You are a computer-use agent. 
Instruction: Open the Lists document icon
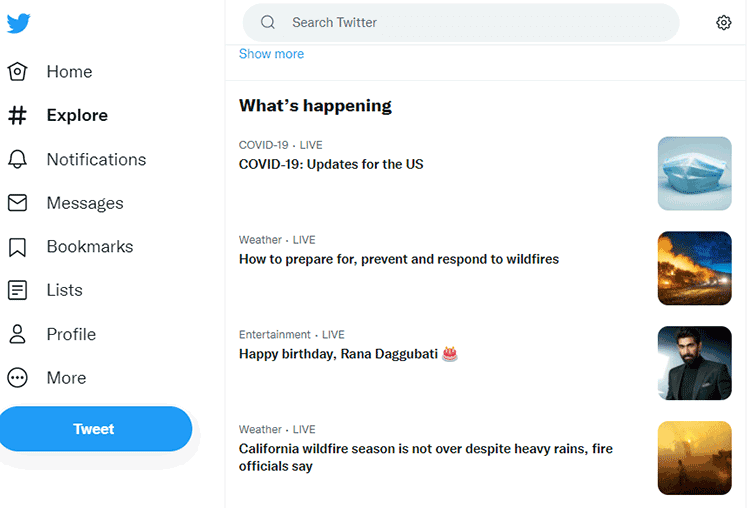[17, 290]
